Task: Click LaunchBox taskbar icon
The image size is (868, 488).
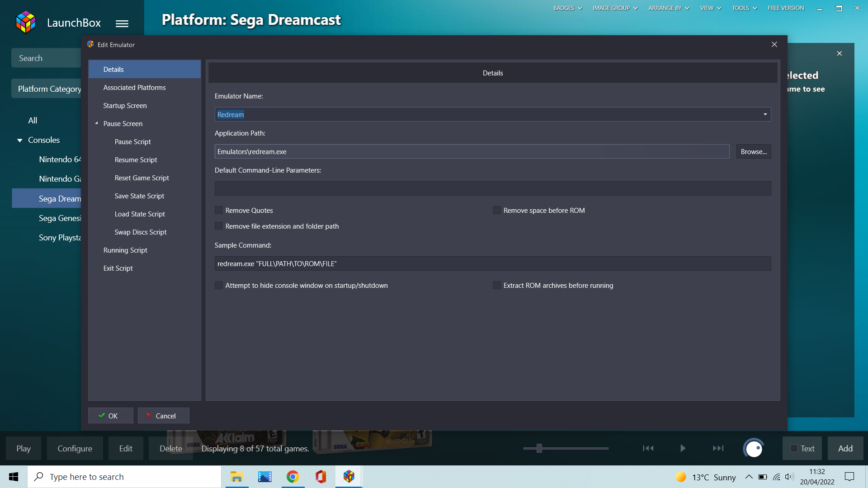Action: click(x=349, y=477)
